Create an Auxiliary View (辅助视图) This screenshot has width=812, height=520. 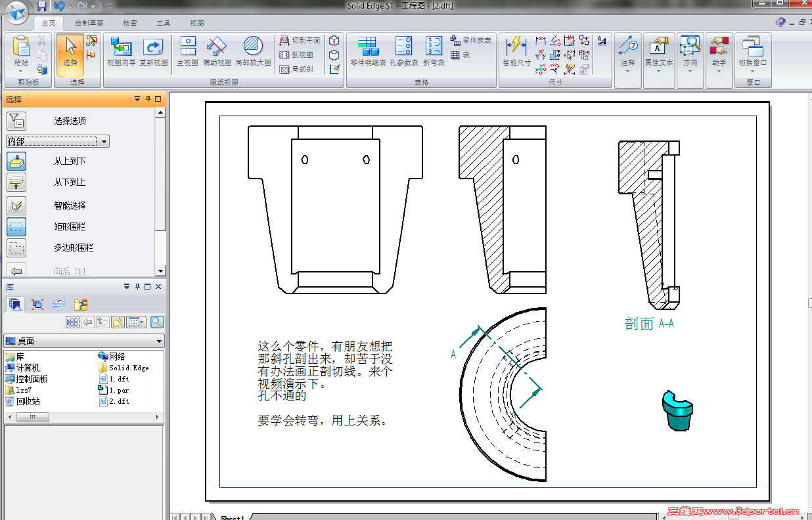[x=217, y=51]
